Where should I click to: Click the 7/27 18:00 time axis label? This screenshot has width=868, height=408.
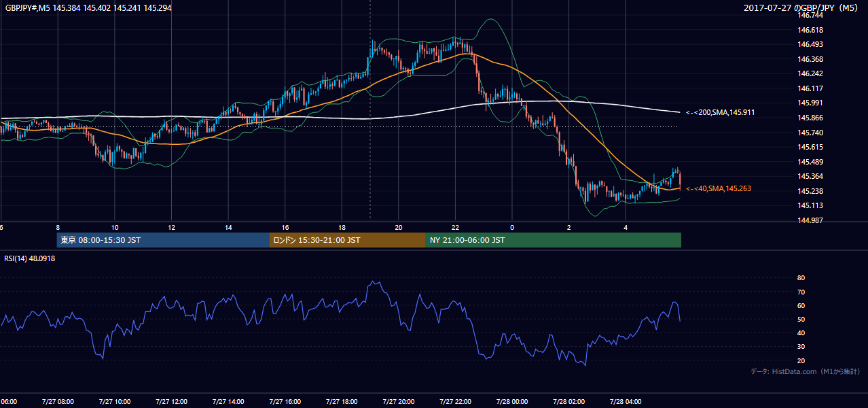pyautogui.click(x=341, y=401)
